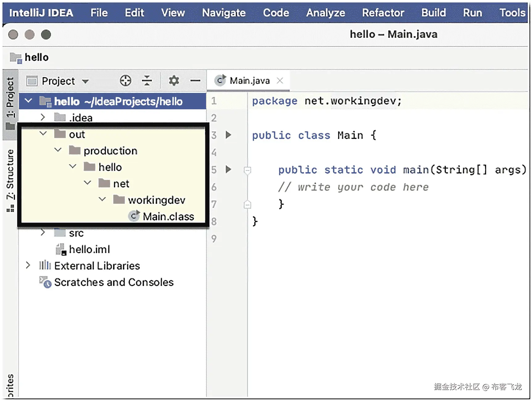Viewport: 532px width, 401px height.
Task: Click line number 9 in the gutter
Action: click(x=214, y=238)
